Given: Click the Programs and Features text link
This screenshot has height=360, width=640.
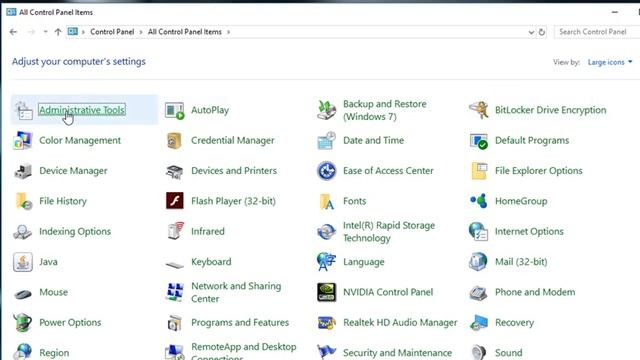Looking at the screenshot, I should click(x=240, y=323).
